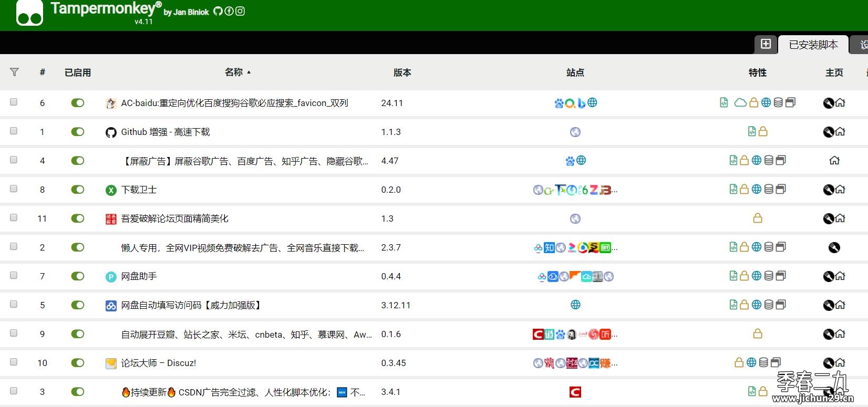This screenshot has width=868, height=407.
Task: Click the red seal icon beside 吾爱破解
Action: pos(111,219)
